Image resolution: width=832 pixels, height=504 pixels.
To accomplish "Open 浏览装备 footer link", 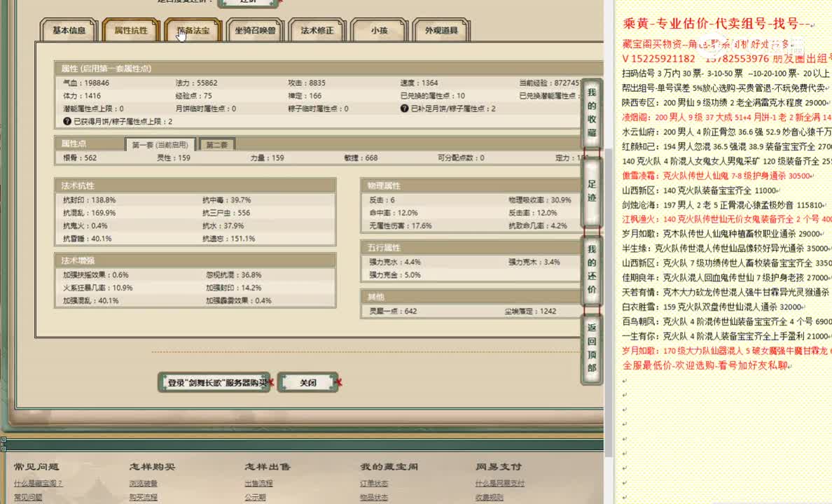I will pyautogui.click(x=144, y=483).
